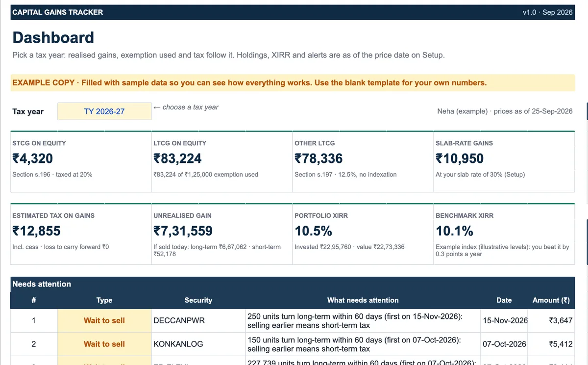
Task: Click the LTCG on Equity value ₹83,224
Action: pyautogui.click(x=177, y=158)
